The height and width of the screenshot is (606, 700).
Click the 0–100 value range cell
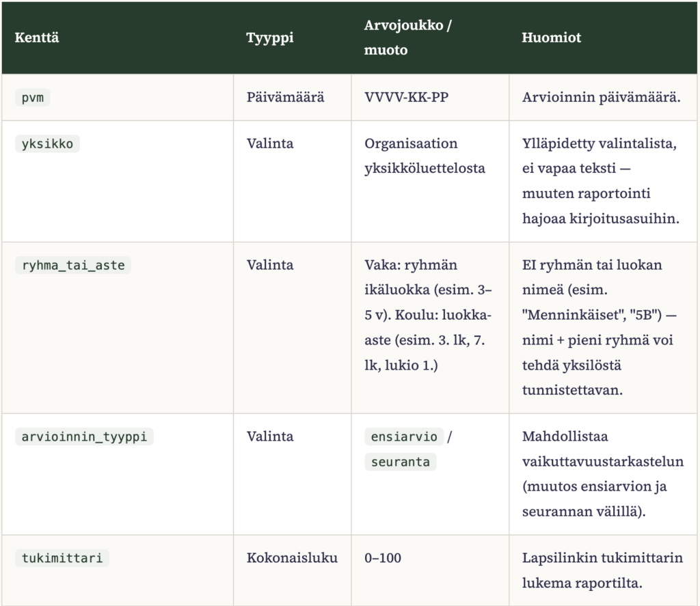point(383,557)
